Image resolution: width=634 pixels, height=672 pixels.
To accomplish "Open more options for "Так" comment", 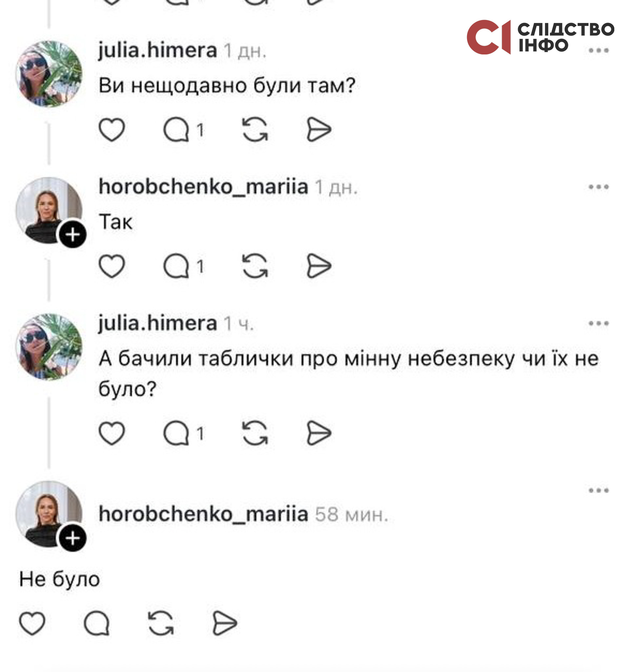I will coord(599,187).
